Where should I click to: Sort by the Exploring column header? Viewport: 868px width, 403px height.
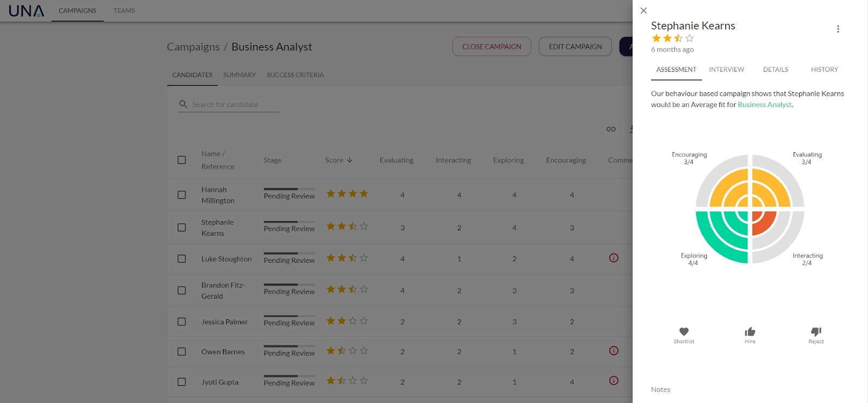508,160
